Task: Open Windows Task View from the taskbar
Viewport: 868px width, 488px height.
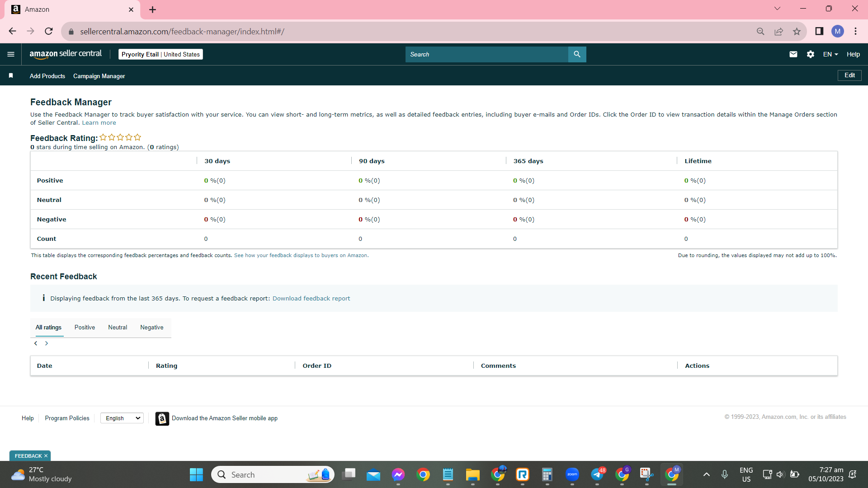Action: pos(349,474)
